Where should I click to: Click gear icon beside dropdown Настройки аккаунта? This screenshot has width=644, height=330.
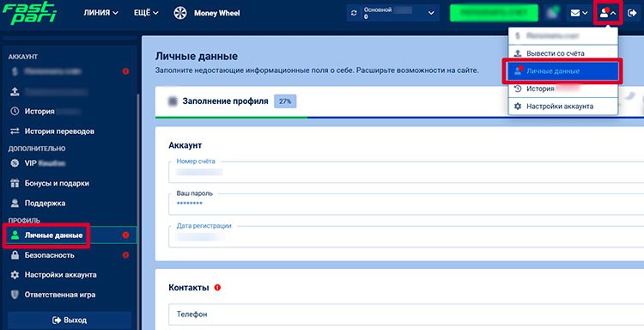click(x=518, y=107)
